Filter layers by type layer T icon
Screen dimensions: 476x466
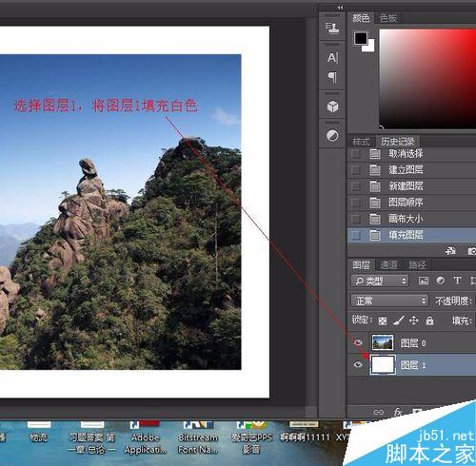pyautogui.click(x=457, y=281)
